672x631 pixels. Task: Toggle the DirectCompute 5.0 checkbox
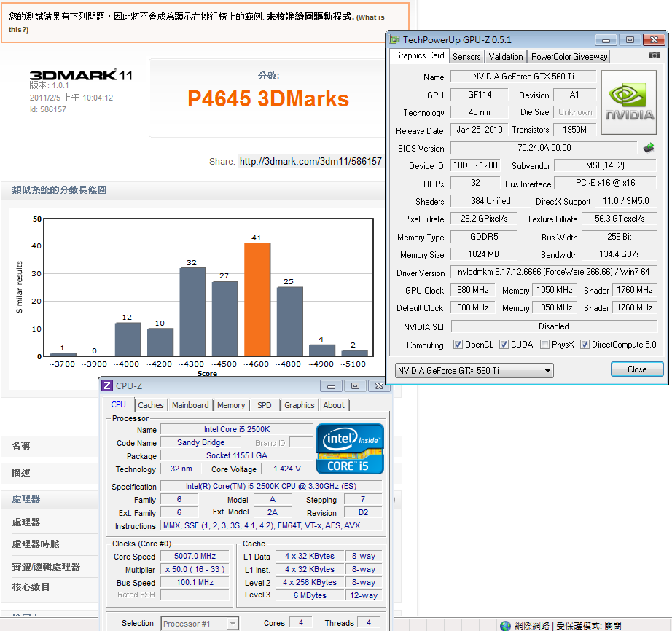[585, 345]
